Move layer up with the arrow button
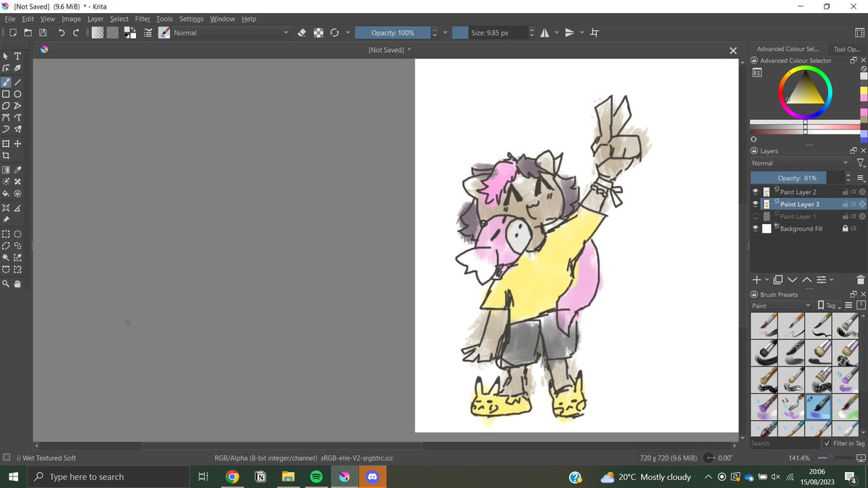Image resolution: width=868 pixels, height=488 pixels. (807, 280)
